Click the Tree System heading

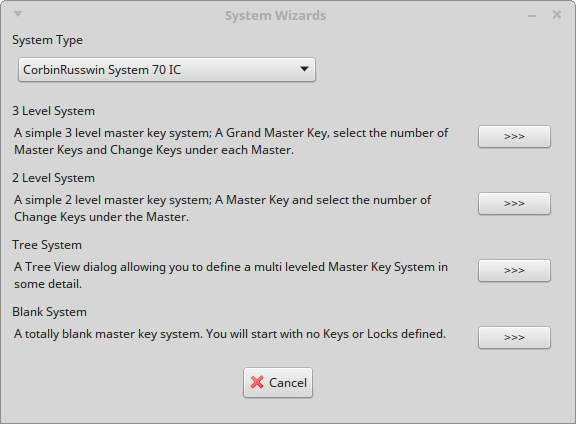(47, 245)
